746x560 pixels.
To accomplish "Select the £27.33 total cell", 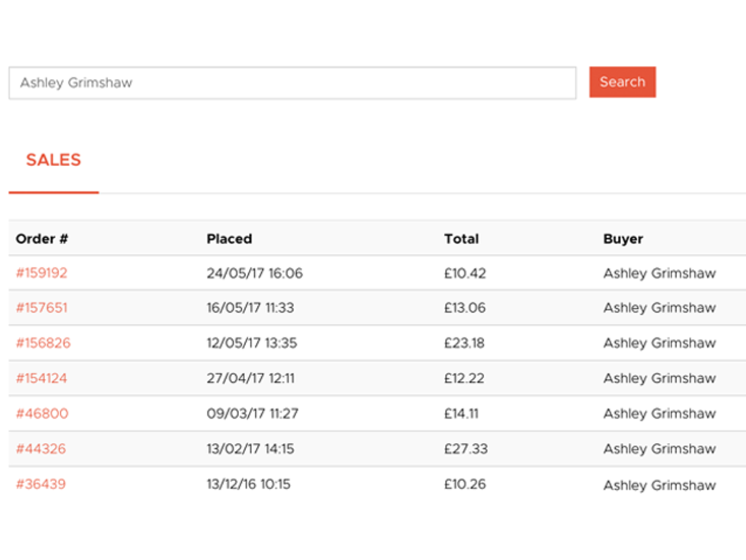I will click(465, 449).
